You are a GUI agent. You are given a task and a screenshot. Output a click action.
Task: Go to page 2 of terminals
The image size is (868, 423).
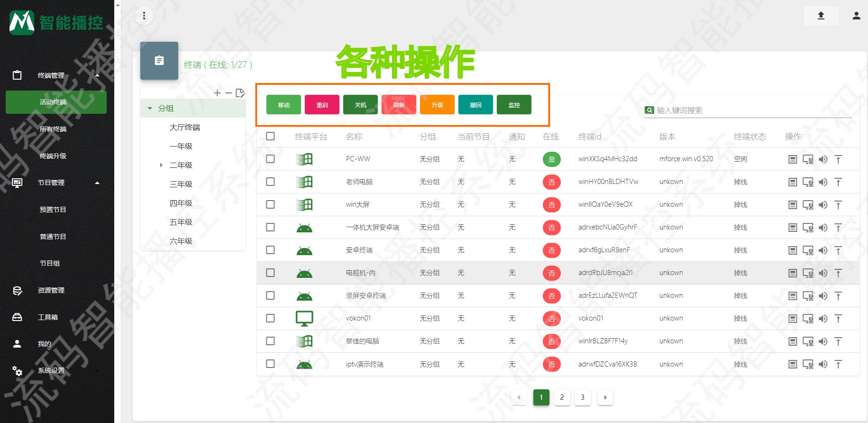click(562, 397)
